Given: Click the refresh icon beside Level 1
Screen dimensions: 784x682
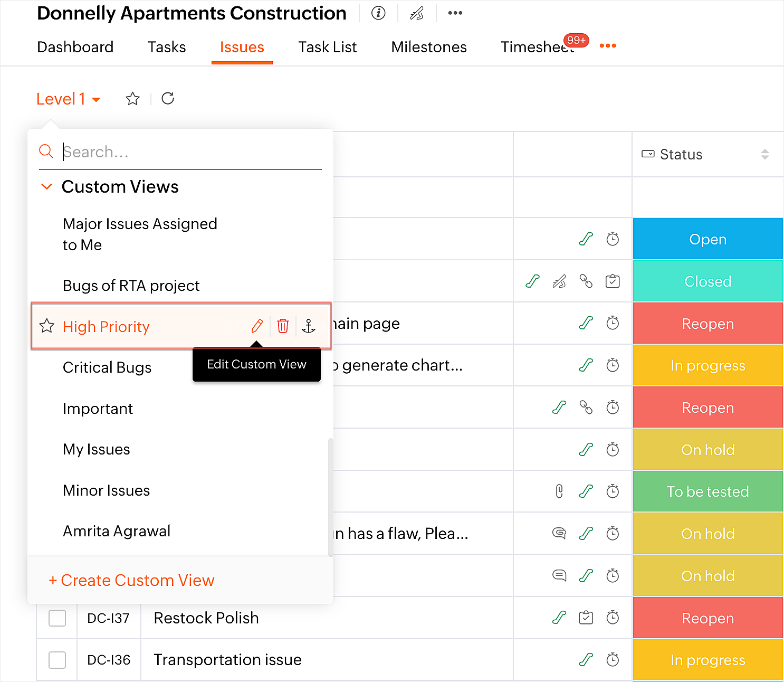Looking at the screenshot, I should [168, 99].
